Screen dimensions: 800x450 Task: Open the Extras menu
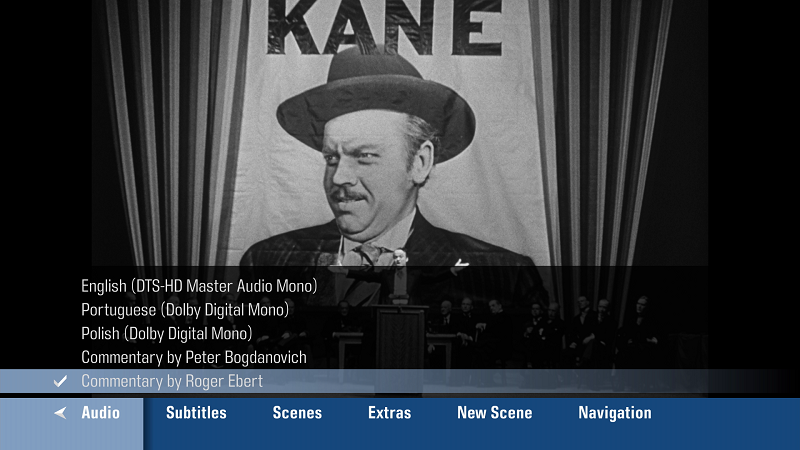[x=390, y=413]
